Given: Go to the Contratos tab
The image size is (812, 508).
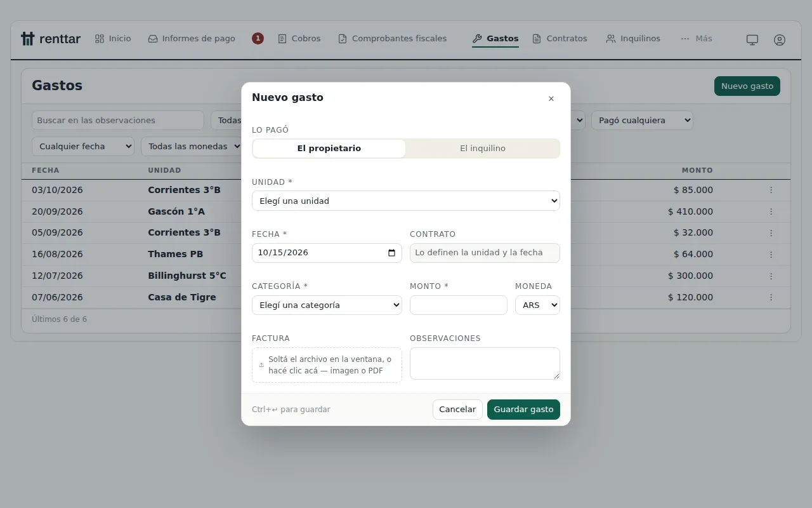Looking at the screenshot, I should (x=560, y=39).
